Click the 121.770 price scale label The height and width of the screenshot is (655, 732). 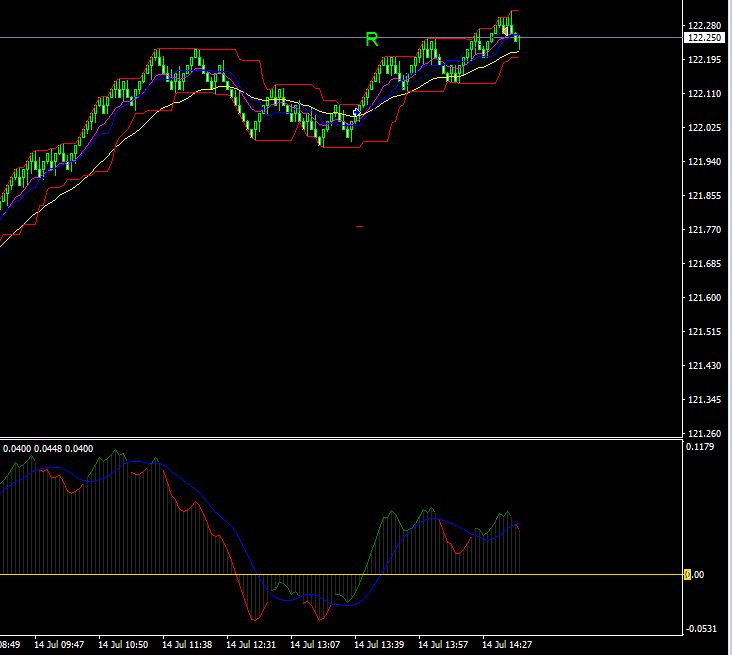tap(704, 230)
